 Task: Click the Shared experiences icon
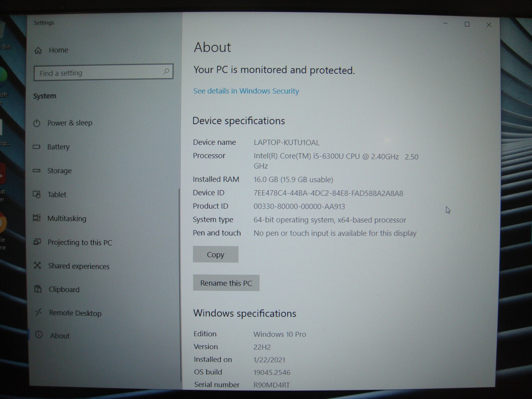(x=37, y=265)
